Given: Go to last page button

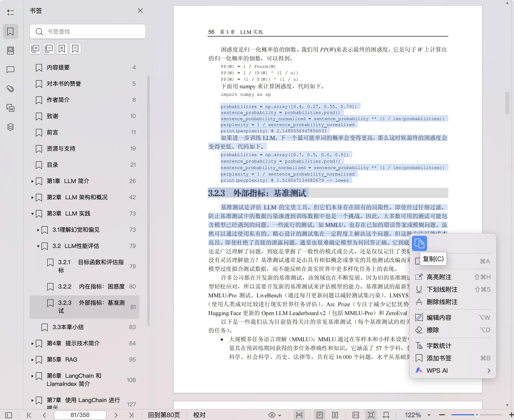Looking at the screenshot, I should 131,415.
